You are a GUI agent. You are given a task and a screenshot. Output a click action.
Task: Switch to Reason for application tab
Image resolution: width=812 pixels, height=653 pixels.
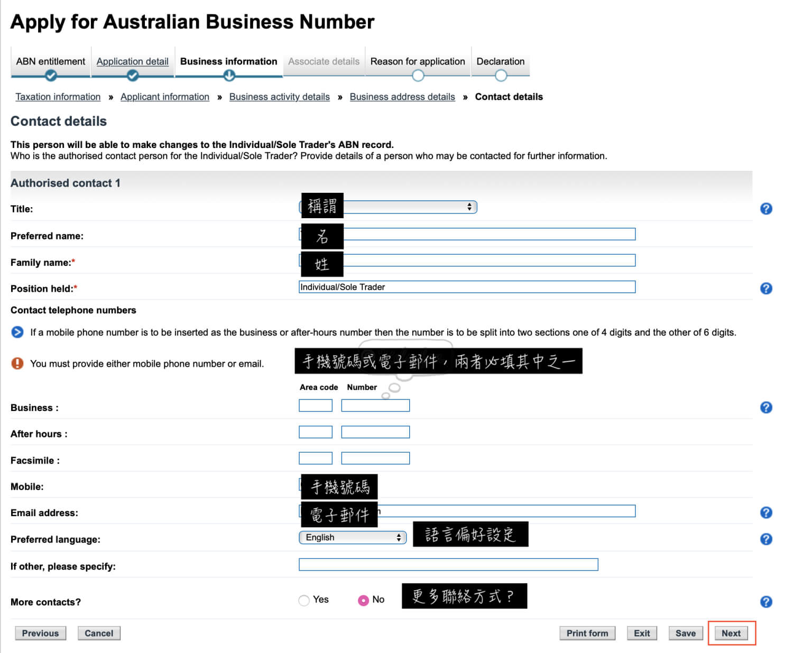coord(417,61)
